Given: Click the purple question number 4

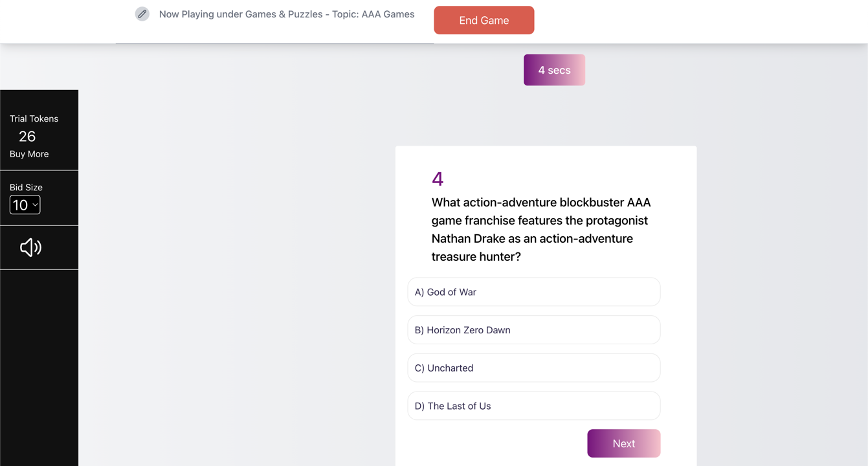Looking at the screenshot, I should click(438, 179).
